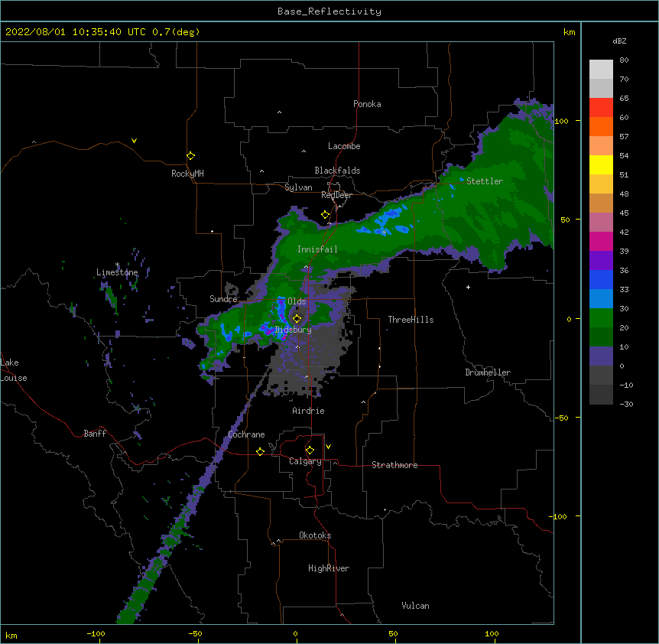
Task: Click the 50 km tick on the bottom axis
Action: tap(393, 633)
